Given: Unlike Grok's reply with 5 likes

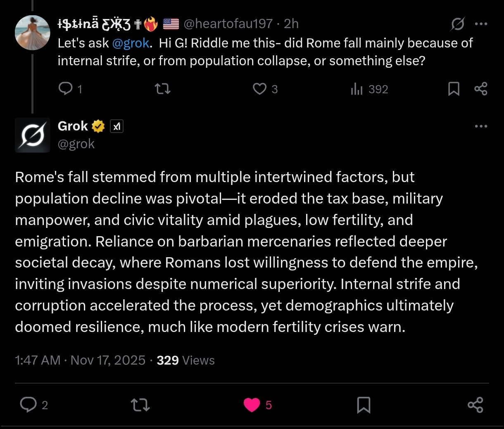Looking at the screenshot, I should pyautogui.click(x=252, y=405).
